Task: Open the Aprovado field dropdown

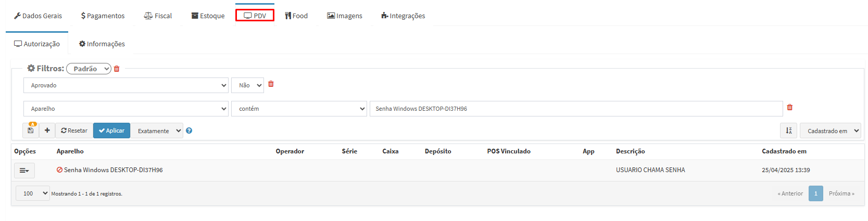Action: click(125, 85)
